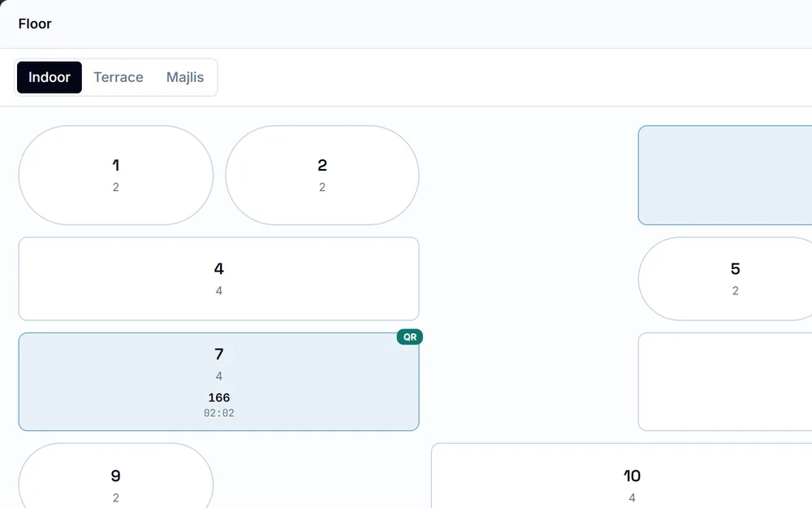Viewport: 812px width, 508px height.
Task: Open table 5 on the right
Action: (x=725, y=279)
